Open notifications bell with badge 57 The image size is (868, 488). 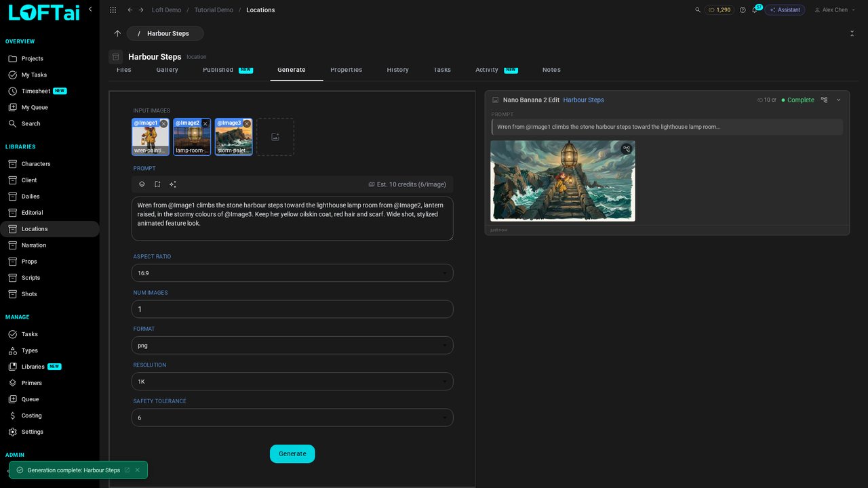point(755,10)
